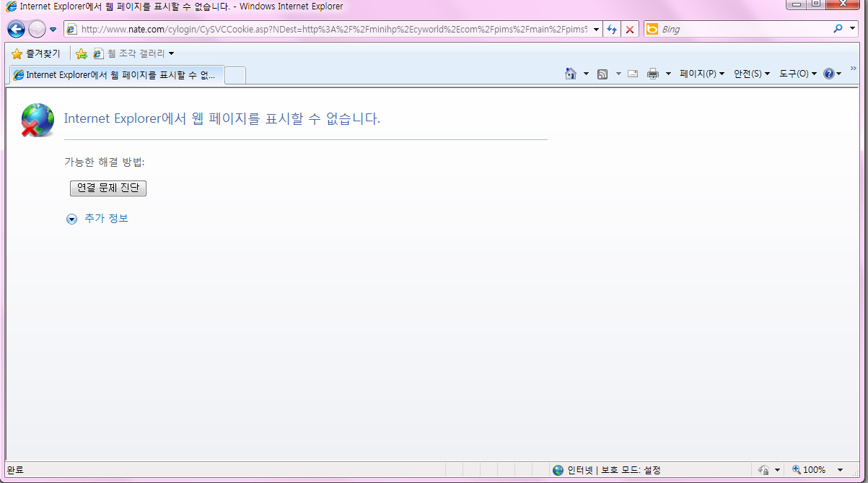Click the 100% zoom level button
868x483 pixels.
[810, 470]
